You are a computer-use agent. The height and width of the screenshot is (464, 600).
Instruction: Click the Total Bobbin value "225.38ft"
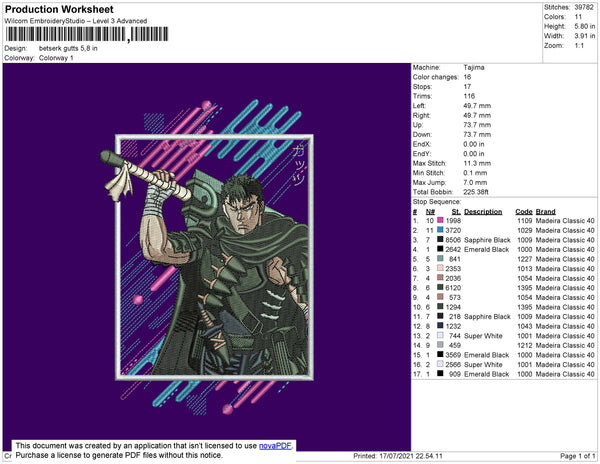point(476,192)
